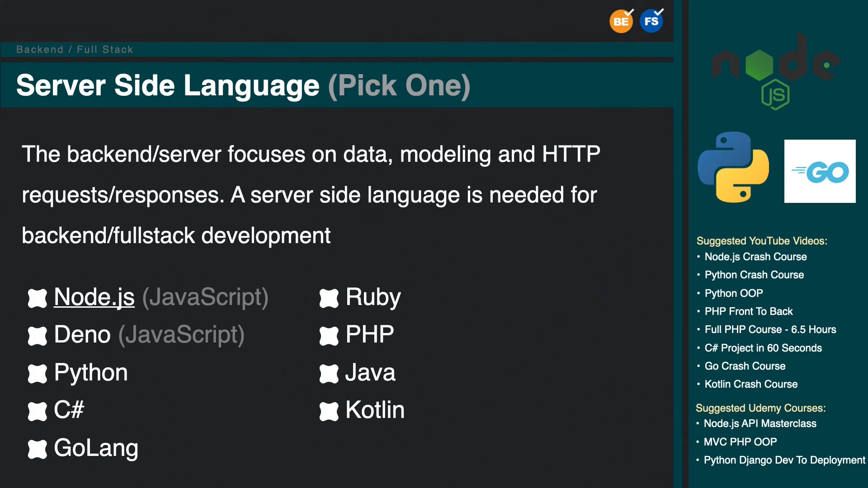Click the bullet icon beside GoLang

tap(37, 449)
